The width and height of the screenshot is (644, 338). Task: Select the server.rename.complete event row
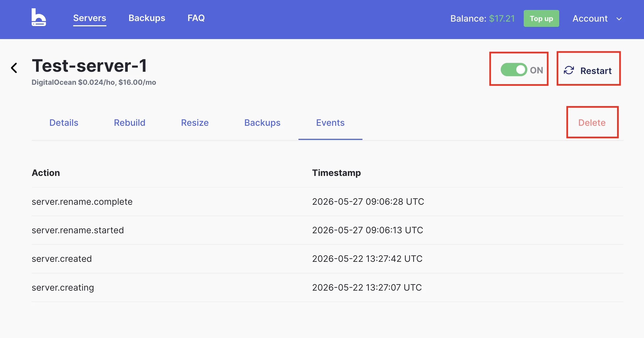click(328, 201)
